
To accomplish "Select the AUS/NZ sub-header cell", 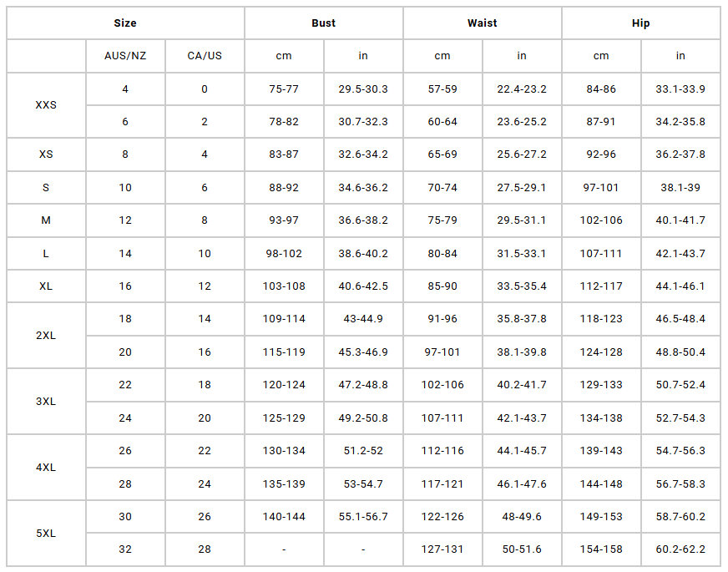I will pyautogui.click(x=125, y=56).
